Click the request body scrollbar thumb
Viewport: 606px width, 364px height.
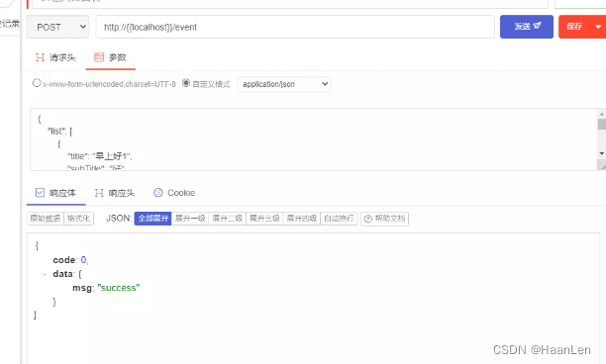[x=601, y=125]
